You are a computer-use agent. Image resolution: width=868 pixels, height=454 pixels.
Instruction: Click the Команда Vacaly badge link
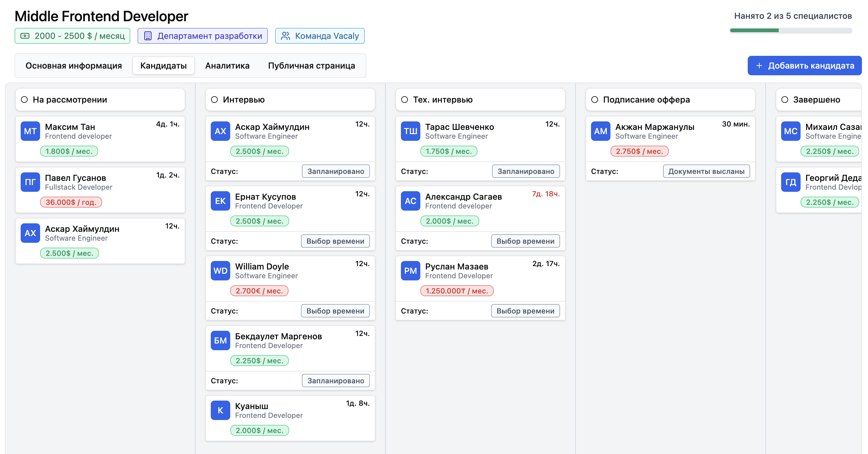pos(320,36)
